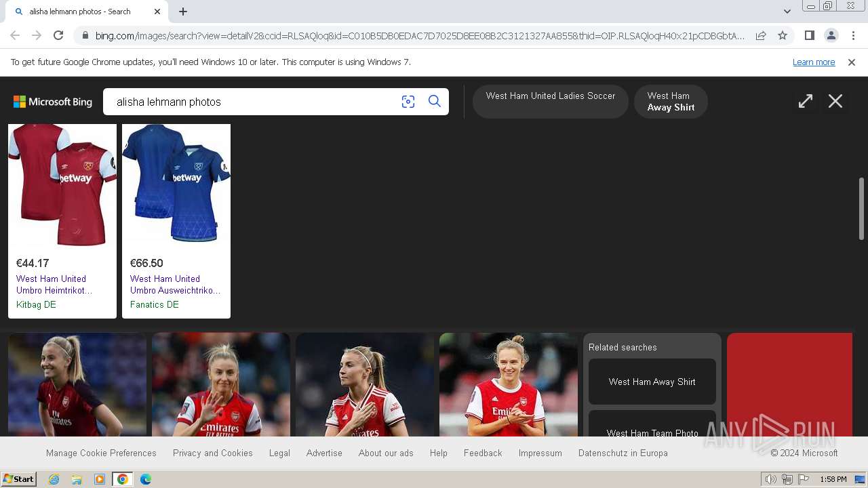The height and width of the screenshot is (488, 868).
Task: Go forward to next page
Action: 37,35
